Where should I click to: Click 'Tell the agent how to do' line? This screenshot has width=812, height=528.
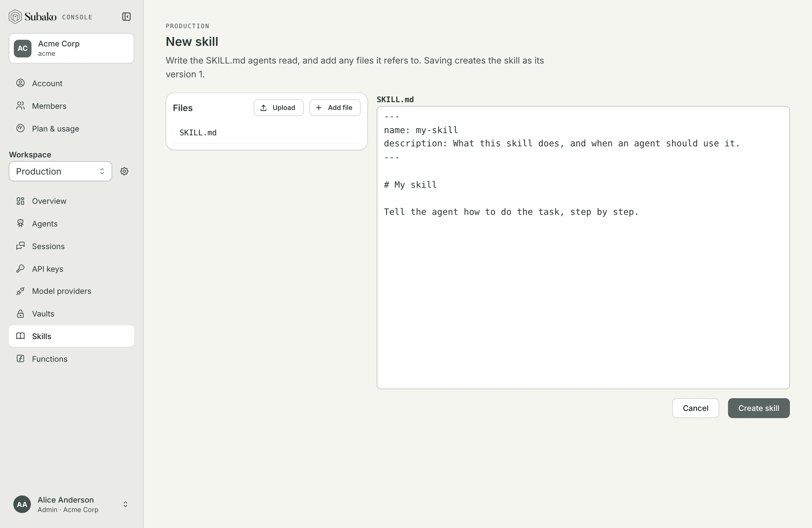511,212
